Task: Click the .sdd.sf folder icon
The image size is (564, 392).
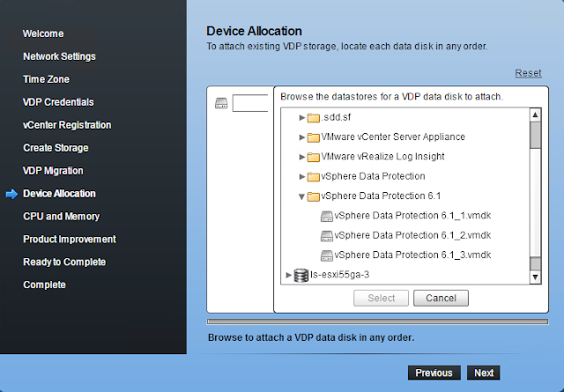Action: click(314, 118)
